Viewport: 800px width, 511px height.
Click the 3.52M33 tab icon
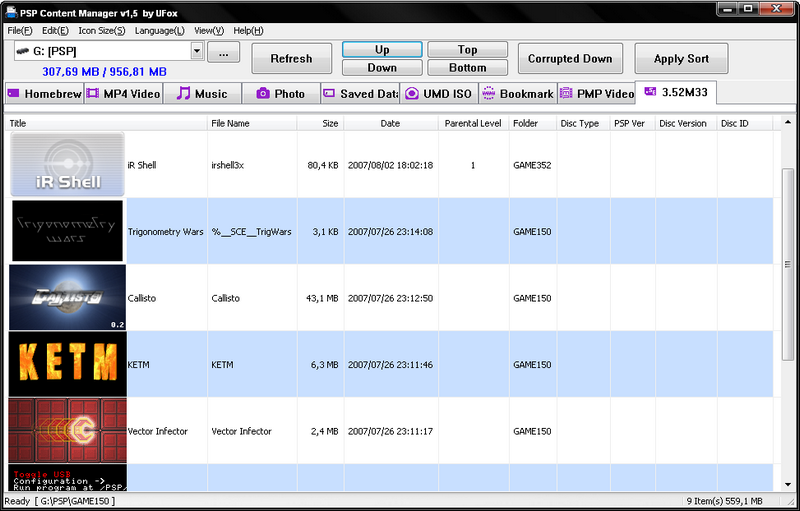pyautogui.click(x=650, y=91)
